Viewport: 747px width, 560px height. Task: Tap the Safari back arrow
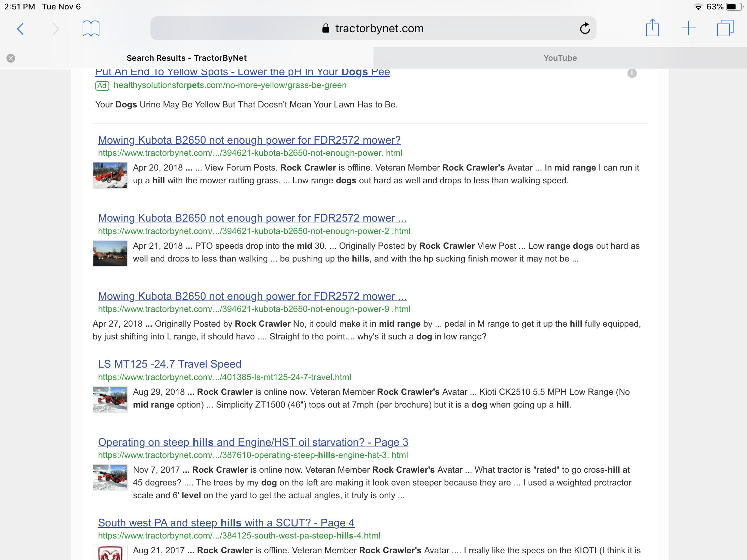point(20,29)
